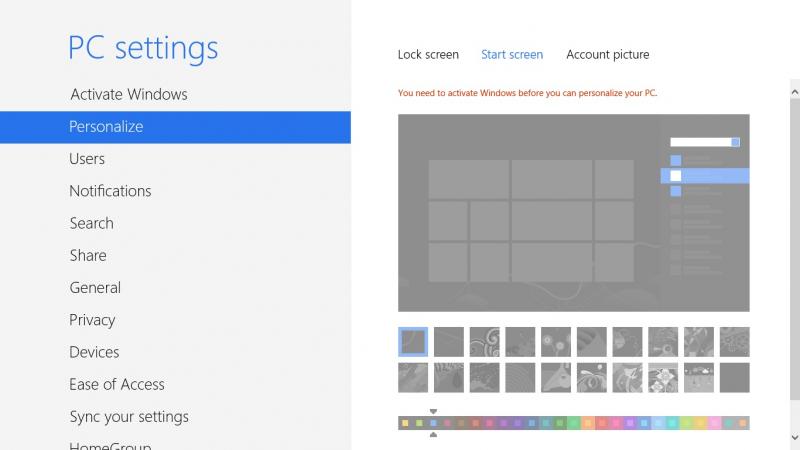Select the highlighted first background thumbnail

pyautogui.click(x=413, y=342)
